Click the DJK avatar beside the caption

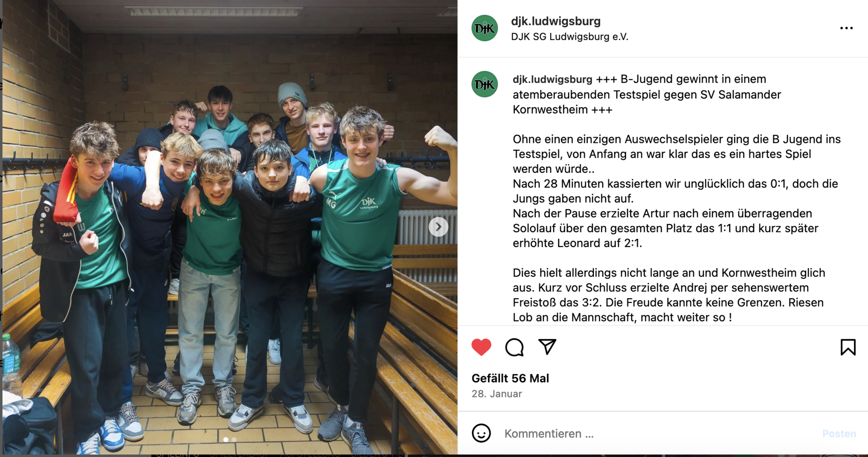click(485, 84)
